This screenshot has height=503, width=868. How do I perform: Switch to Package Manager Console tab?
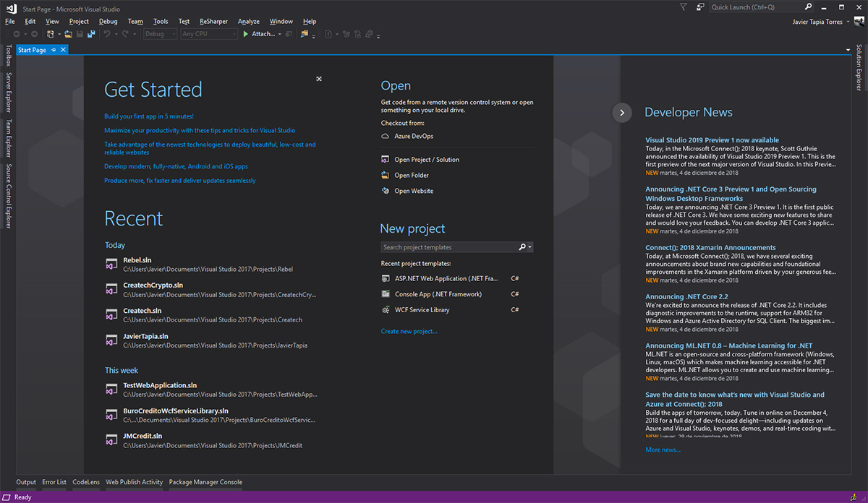(205, 482)
